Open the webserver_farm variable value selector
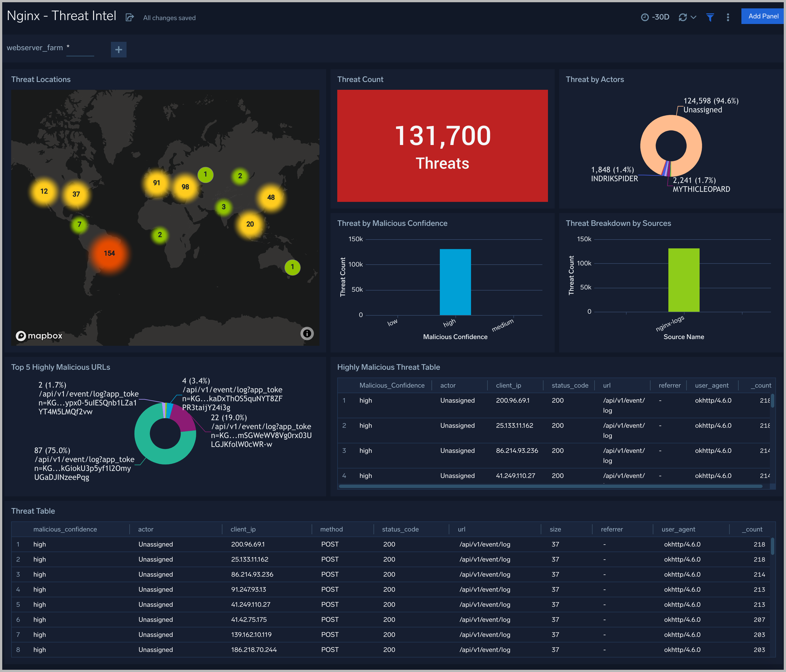The width and height of the screenshot is (786, 672). click(x=80, y=48)
